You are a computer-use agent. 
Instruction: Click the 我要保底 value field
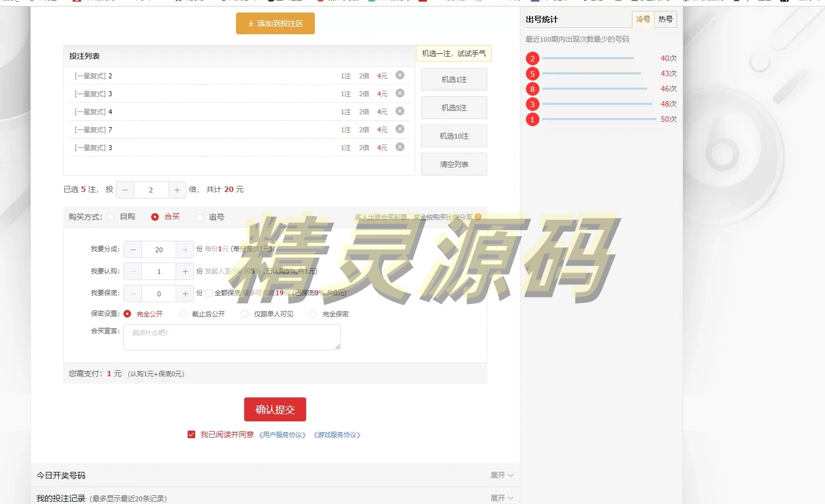159,294
